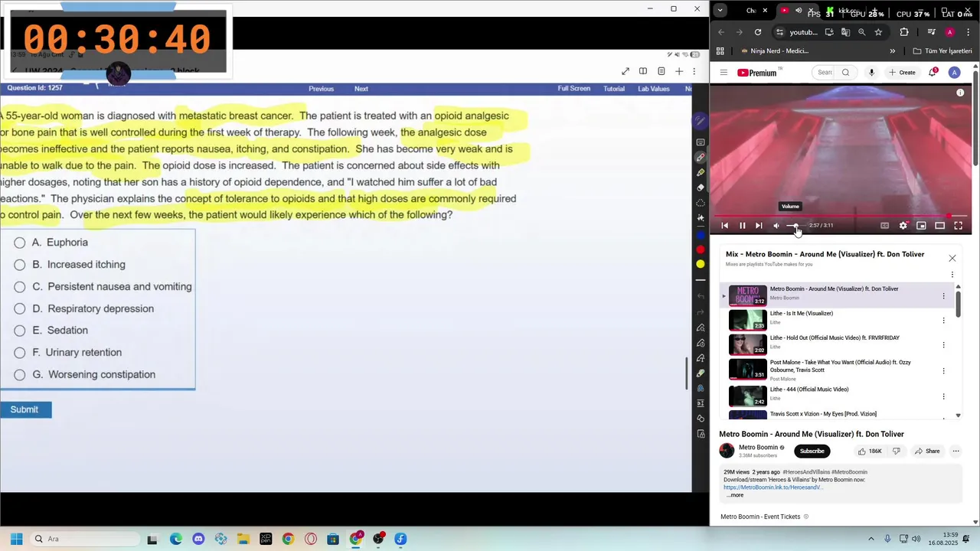980x551 pixels.
Task: Pick the blue pen color
Action: [x=700, y=235]
